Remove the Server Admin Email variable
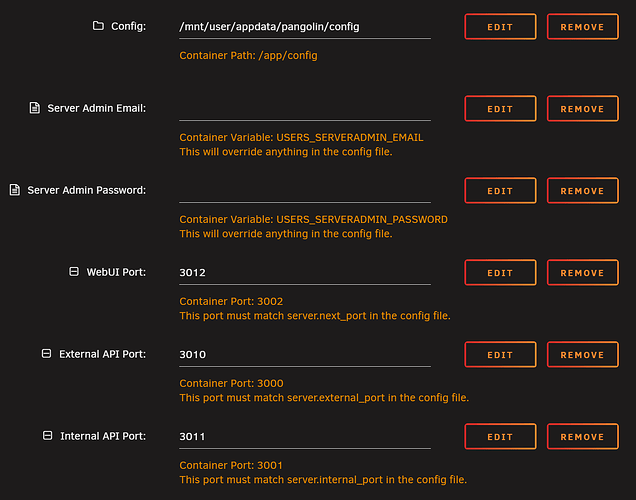 point(583,109)
